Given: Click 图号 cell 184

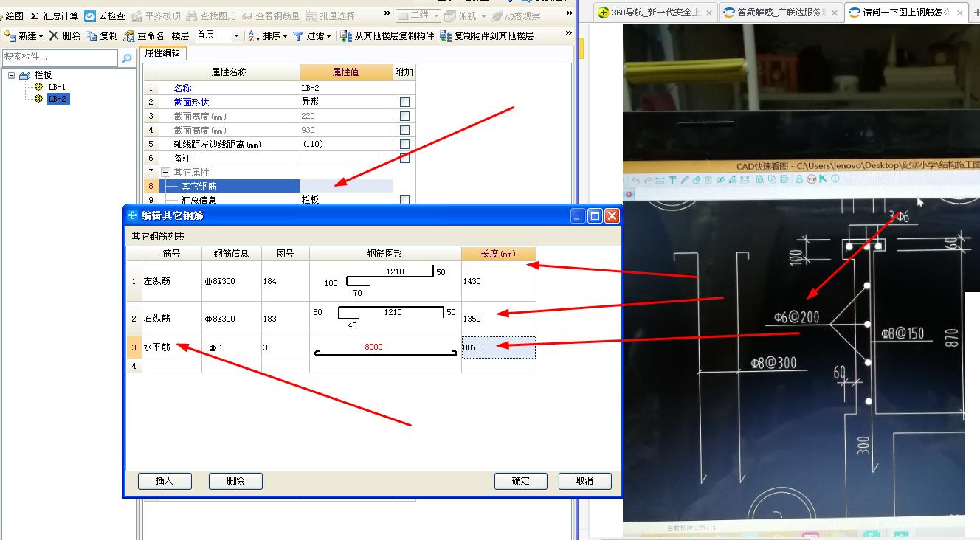Looking at the screenshot, I should [285, 281].
